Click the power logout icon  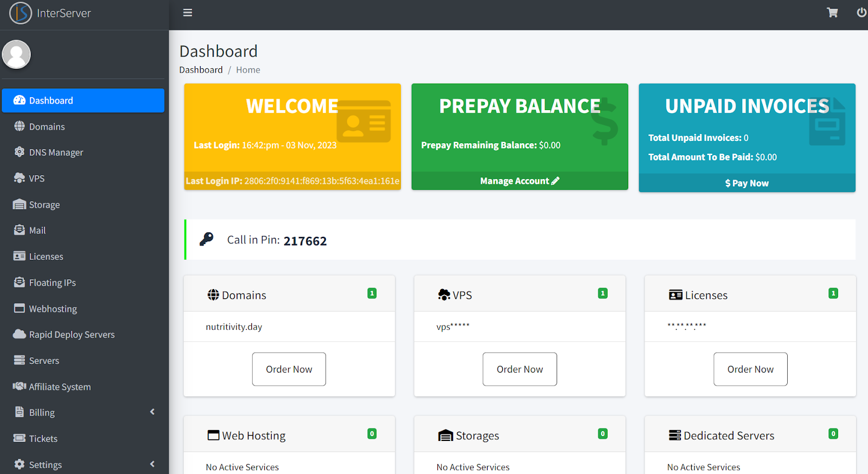click(x=861, y=12)
